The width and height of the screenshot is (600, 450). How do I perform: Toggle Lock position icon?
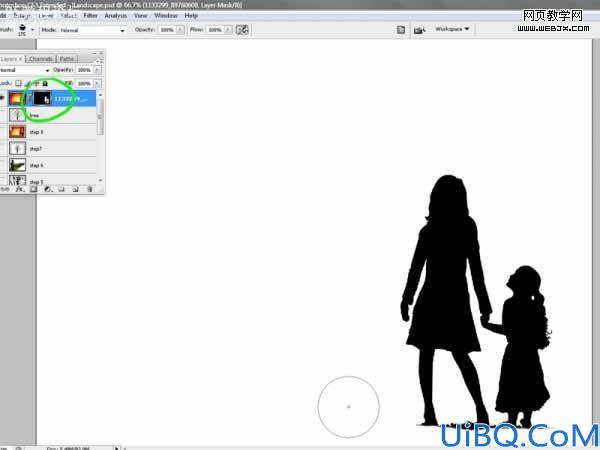coord(37,83)
